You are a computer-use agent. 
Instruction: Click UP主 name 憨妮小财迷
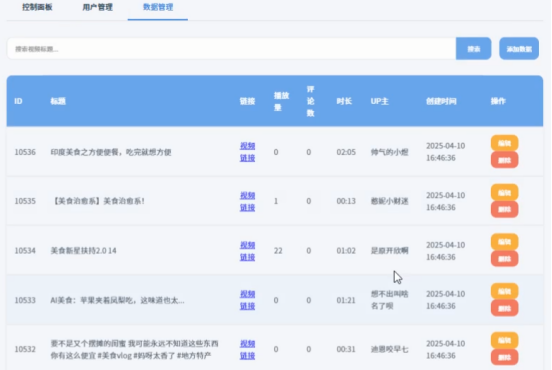point(389,201)
